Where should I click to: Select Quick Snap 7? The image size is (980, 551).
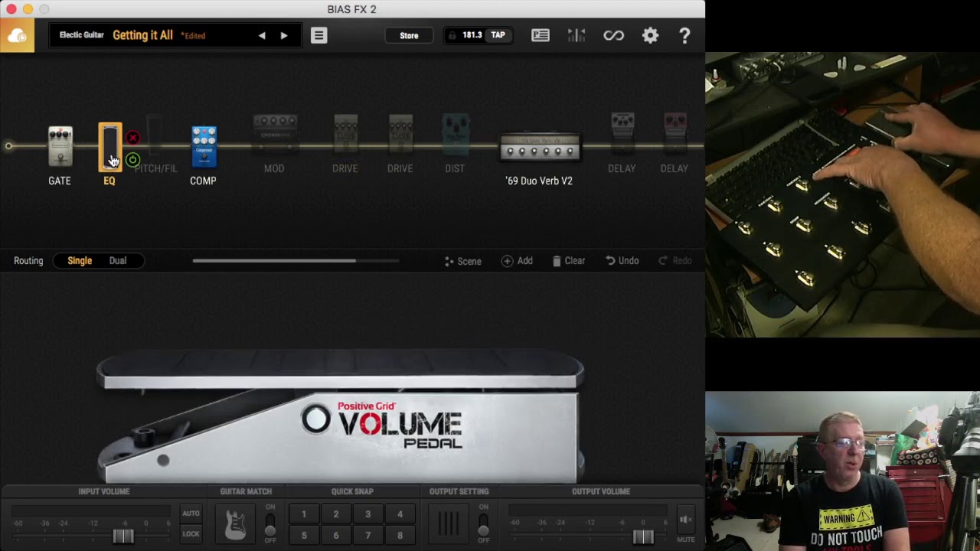[368, 535]
